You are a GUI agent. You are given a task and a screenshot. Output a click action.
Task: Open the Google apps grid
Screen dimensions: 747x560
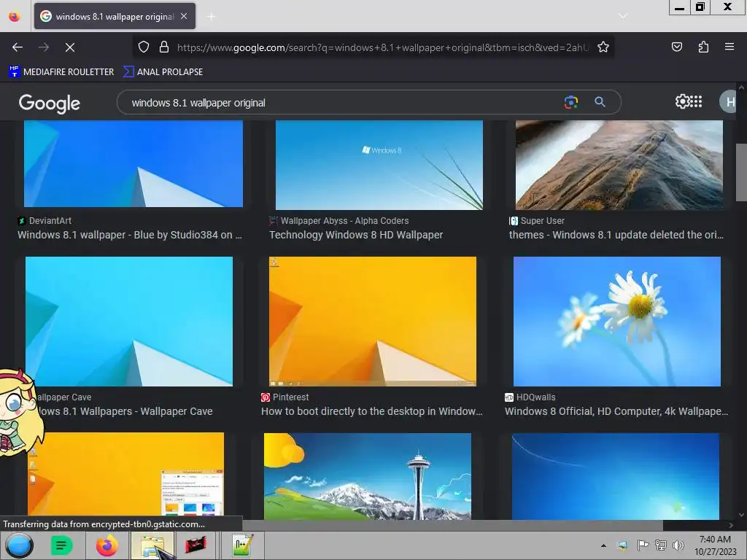tap(697, 101)
